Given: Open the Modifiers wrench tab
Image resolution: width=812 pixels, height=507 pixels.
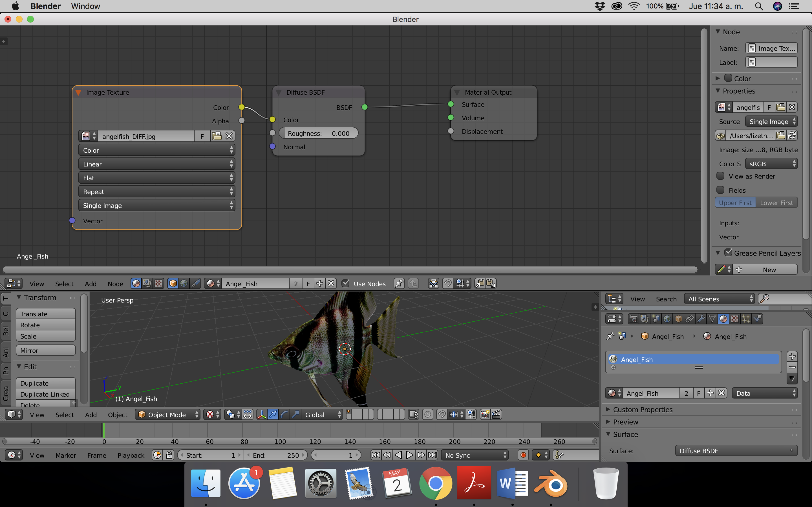Looking at the screenshot, I should (x=701, y=319).
